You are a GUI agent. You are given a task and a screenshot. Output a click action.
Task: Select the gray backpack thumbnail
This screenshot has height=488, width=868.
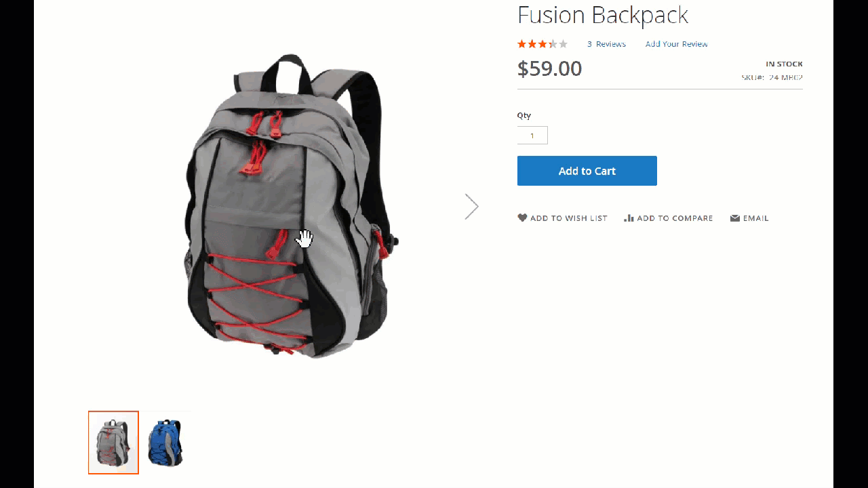pos(113,443)
